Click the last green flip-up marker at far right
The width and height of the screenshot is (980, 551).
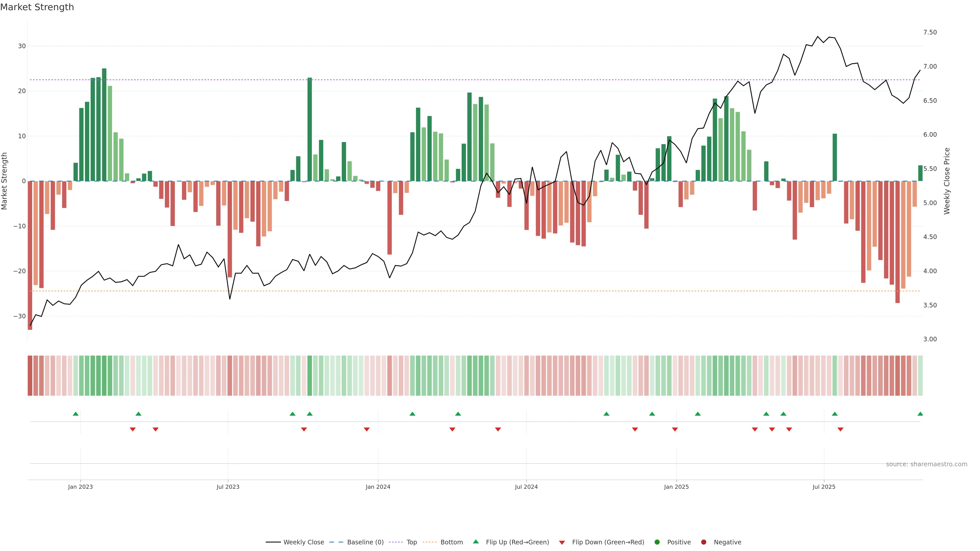[920, 414]
